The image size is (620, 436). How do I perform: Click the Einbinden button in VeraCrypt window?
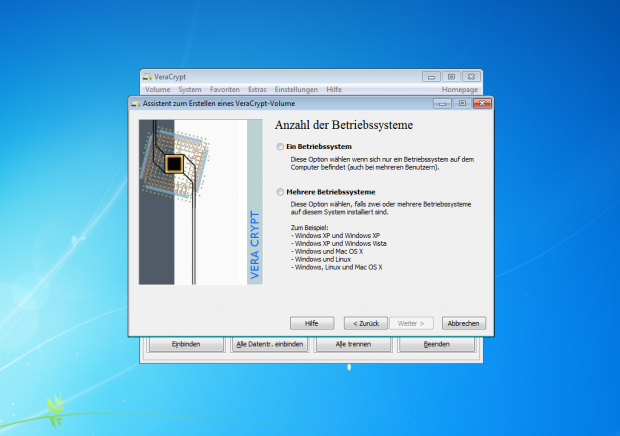(186, 344)
